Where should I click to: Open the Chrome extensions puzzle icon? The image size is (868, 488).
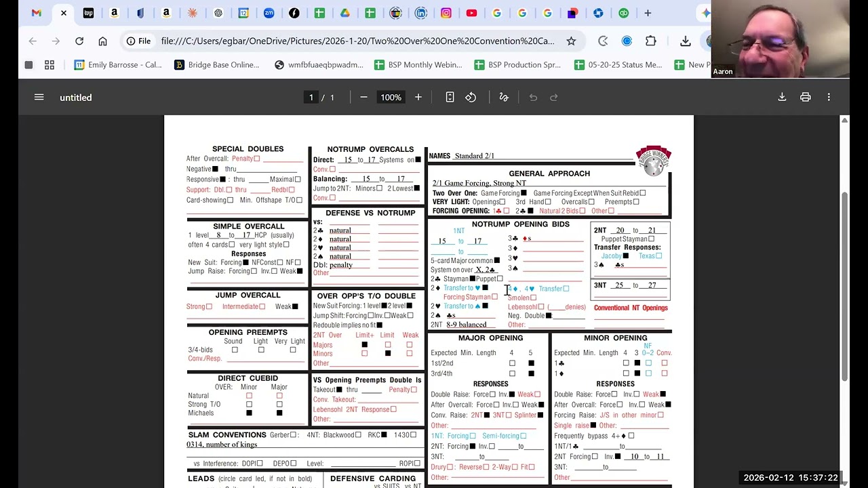651,41
